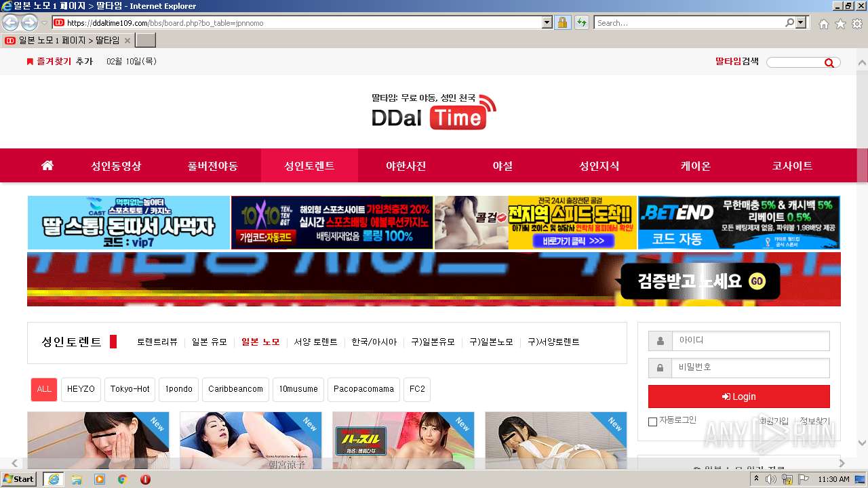This screenshot has width=868, height=488.
Task: Click the browser address URL field
Action: (302, 22)
